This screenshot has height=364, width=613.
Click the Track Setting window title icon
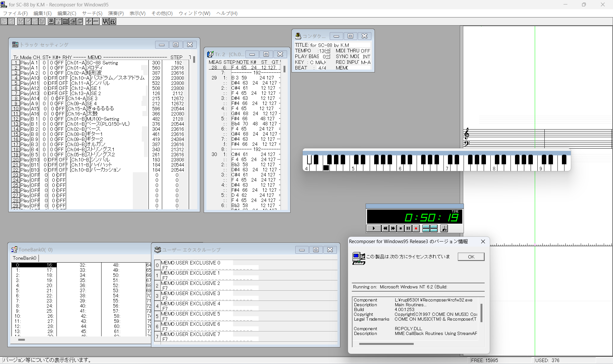point(15,45)
